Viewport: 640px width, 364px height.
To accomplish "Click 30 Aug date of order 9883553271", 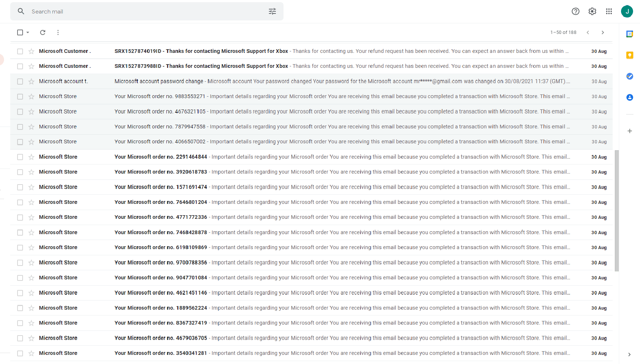I will (599, 97).
